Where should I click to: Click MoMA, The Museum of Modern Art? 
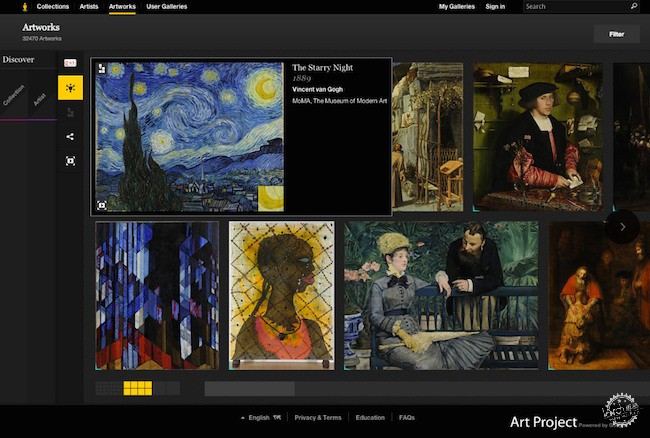[x=340, y=101]
